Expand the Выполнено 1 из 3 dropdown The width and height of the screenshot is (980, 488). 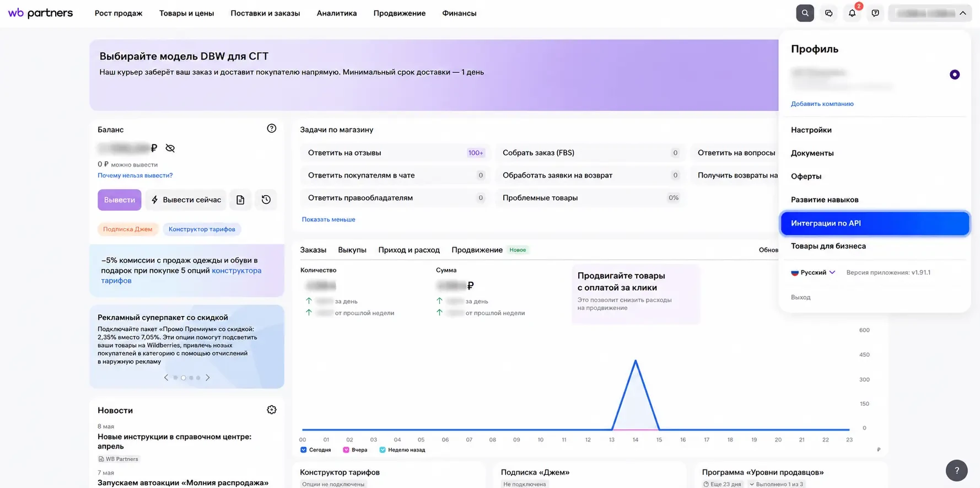[x=777, y=484]
